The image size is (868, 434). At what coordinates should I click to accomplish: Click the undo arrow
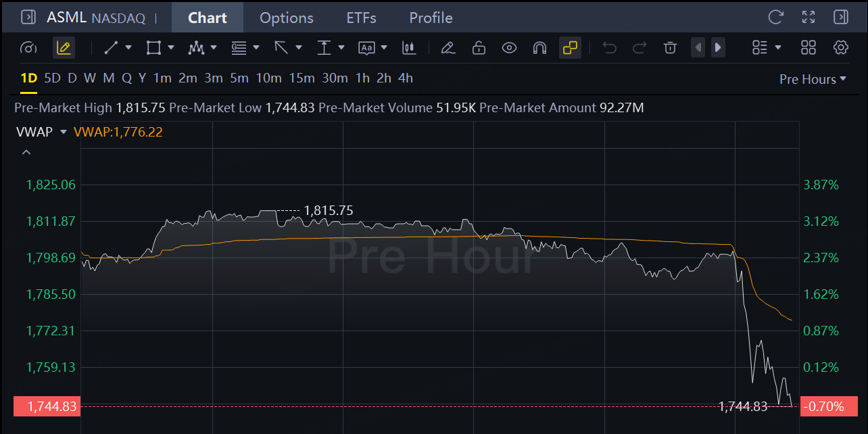610,47
